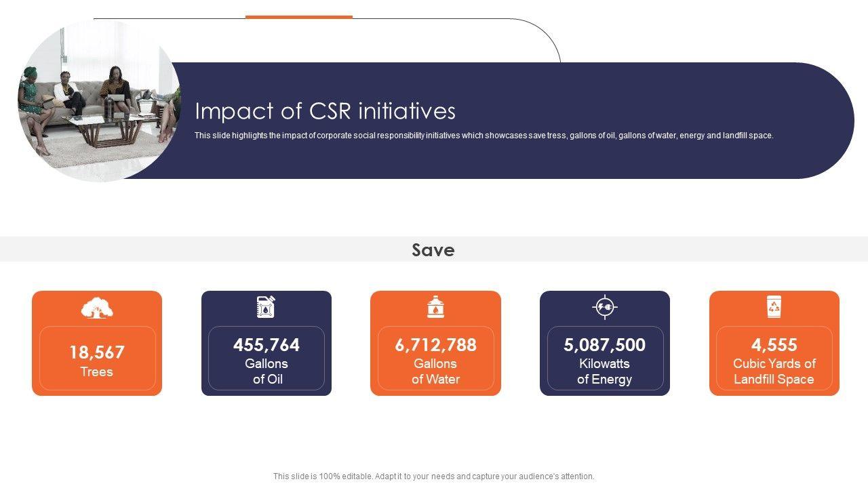868x488 pixels.
Task: Click the tree icon above 18,567
Action: click(97, 308)
